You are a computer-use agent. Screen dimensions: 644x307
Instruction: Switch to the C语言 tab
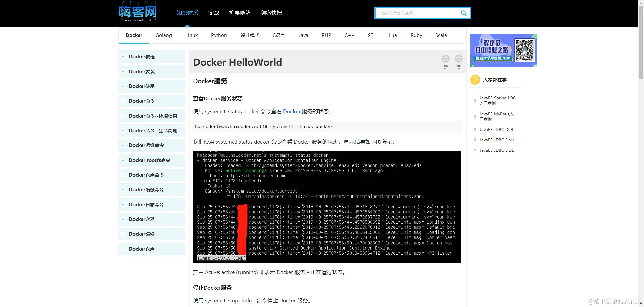(279, 35)
